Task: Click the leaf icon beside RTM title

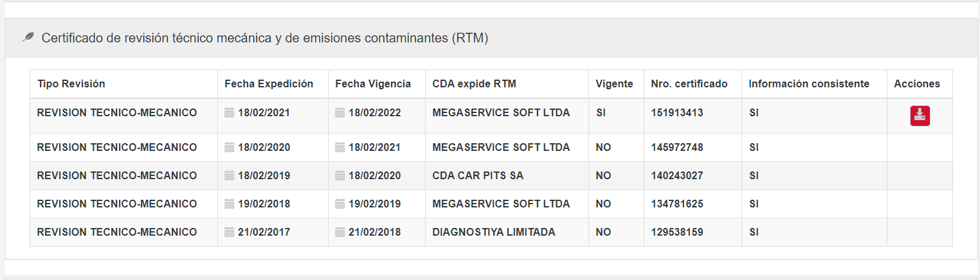Action: pos(28,38)
